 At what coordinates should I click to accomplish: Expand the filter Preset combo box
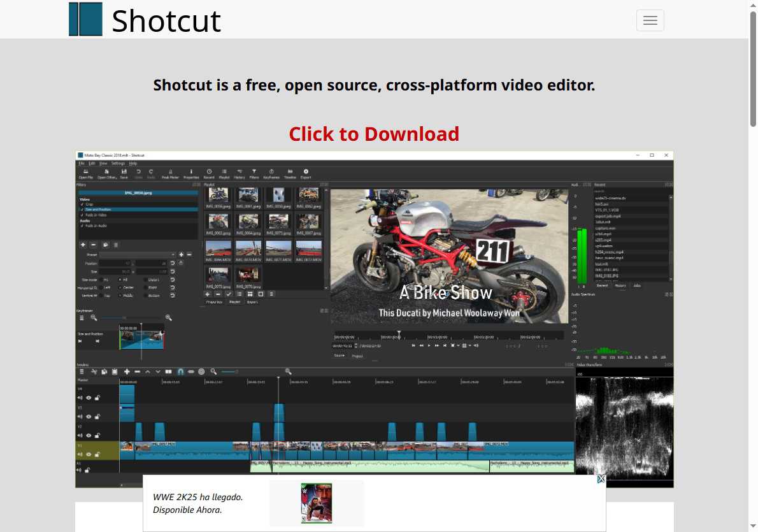[138, 254]
